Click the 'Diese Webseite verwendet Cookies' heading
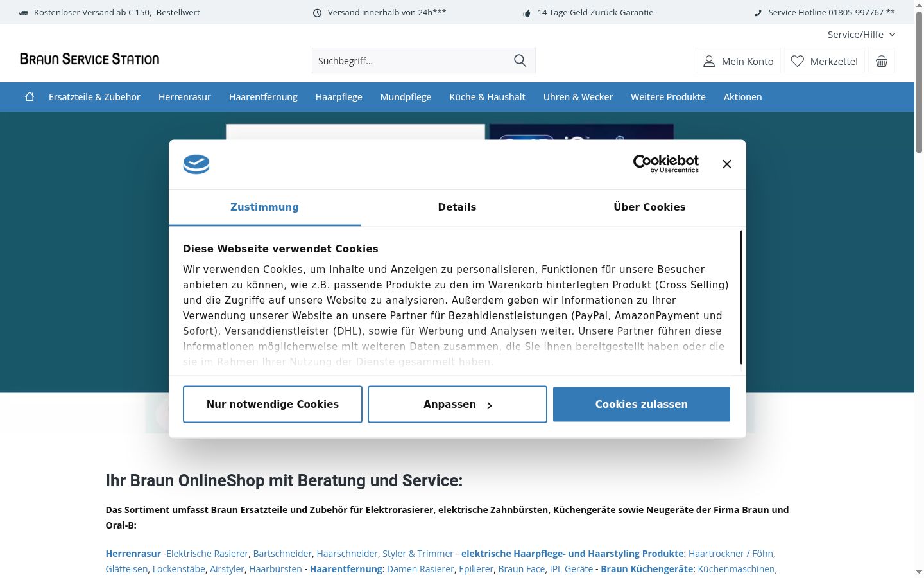Image resolution: width=924 pixels, height=578 pixels. point(280,249)
